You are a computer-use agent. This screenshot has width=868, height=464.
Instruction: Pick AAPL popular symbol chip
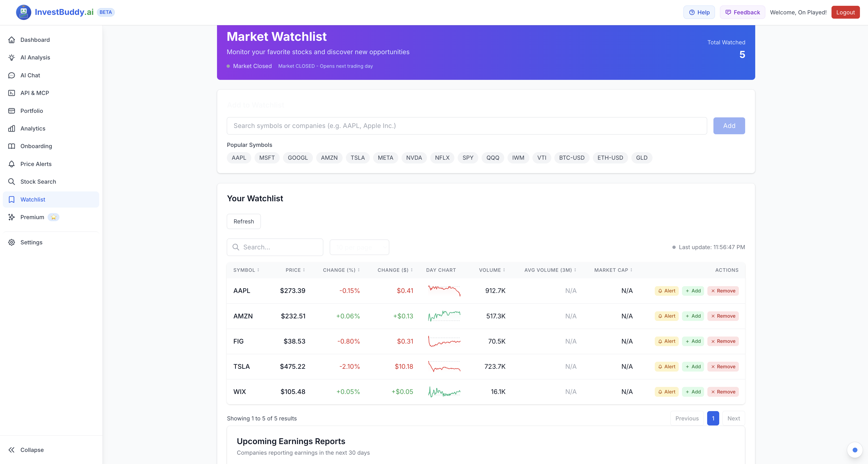tap(239, 158)
